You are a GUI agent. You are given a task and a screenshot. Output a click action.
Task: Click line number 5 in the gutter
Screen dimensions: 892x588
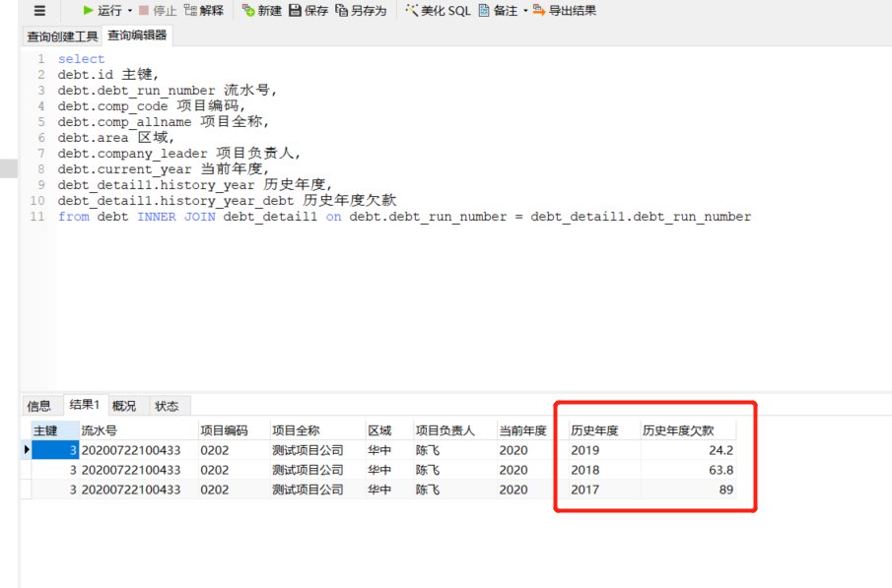pyautogui.click(x=41, y=122)
